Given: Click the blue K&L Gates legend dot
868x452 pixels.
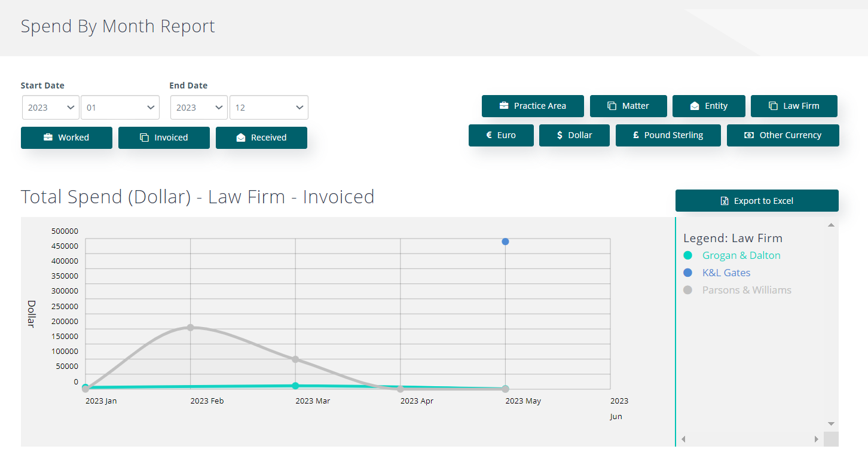Looking at the screenshot, I should click(x=687, y=273).
